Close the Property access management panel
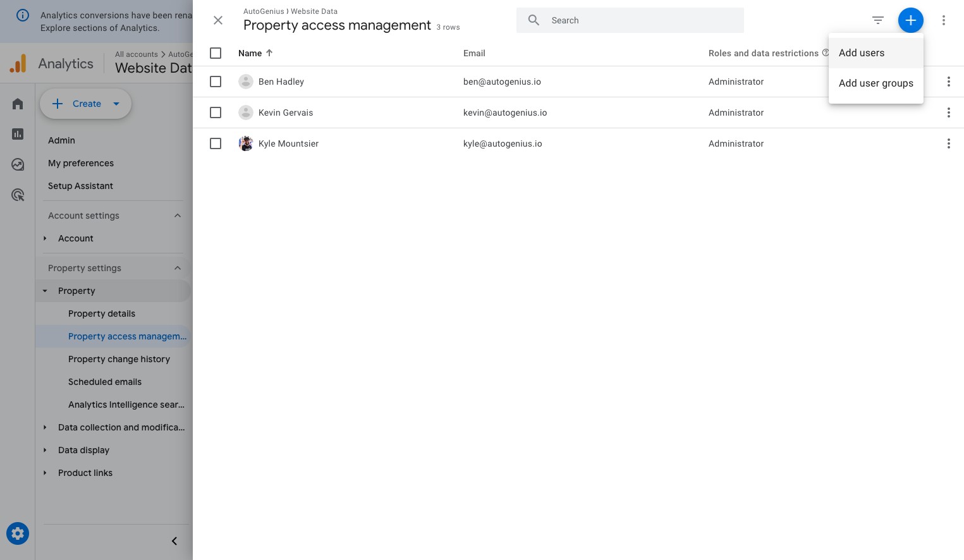The height and width of the screenshot is (560, 964). coord(218,20)
